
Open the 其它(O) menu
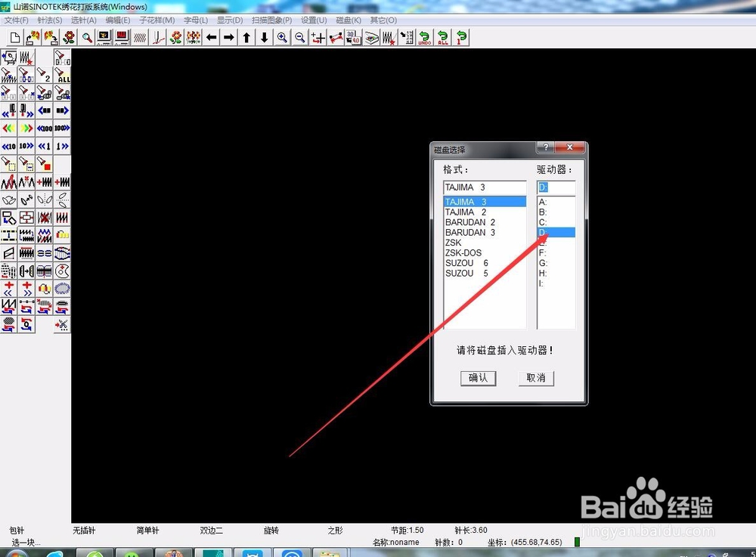click(x=383, y=20)
